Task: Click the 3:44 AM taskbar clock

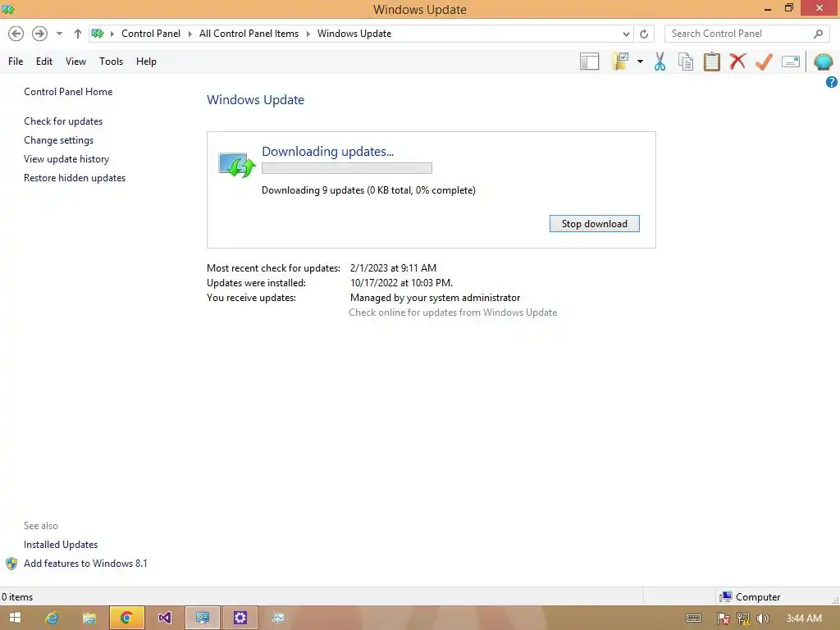Action: (x=804, y=619)
